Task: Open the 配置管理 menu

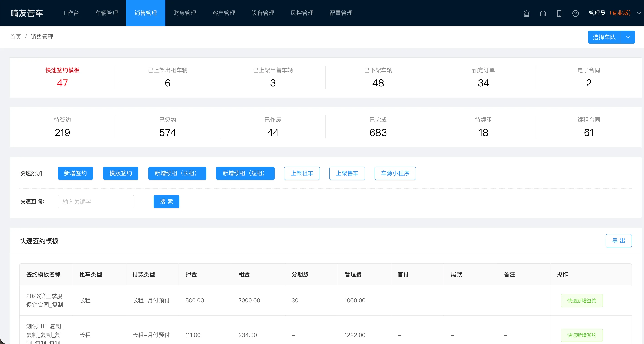Action: point(341,13)
